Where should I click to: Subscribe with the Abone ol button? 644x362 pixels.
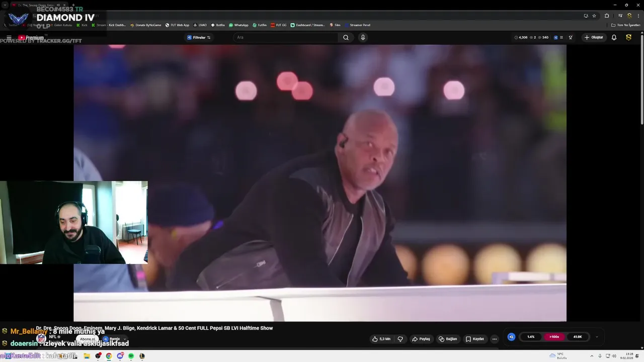pos(87,339)
